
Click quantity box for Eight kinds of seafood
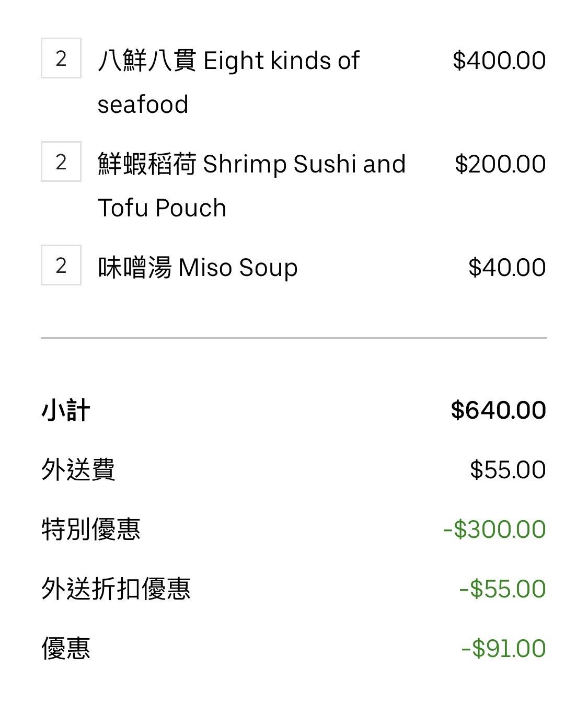(x=61, y=58)
